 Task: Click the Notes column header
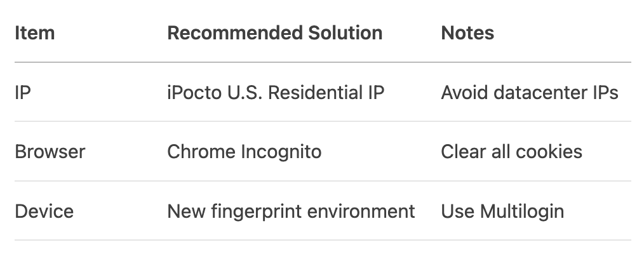point(467,33)
